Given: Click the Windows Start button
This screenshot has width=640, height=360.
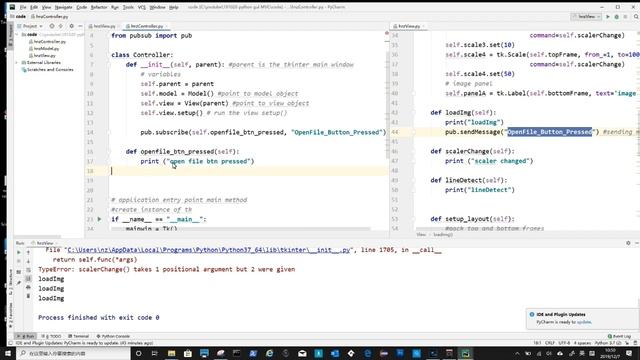Looking at the screenshot, I should [8, 353].
